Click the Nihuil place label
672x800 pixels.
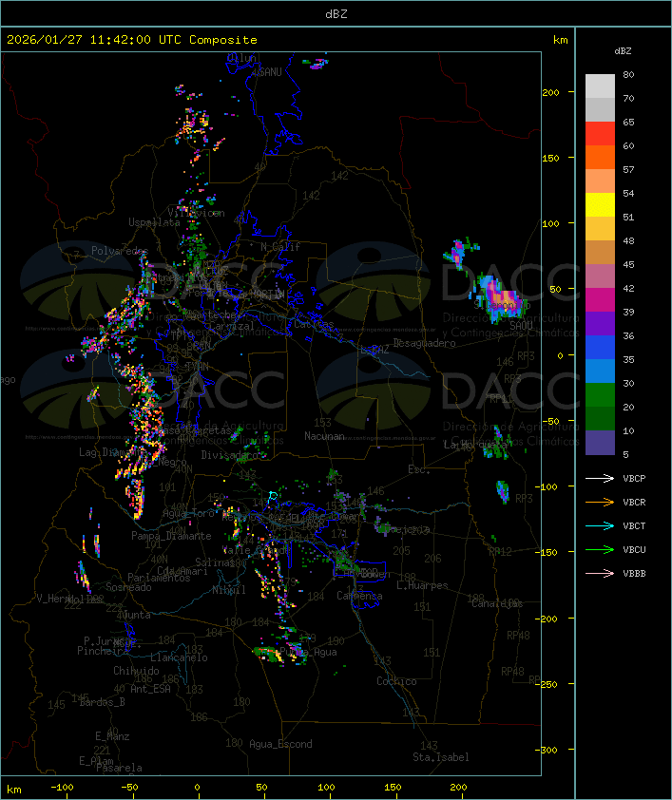(229, 590)
